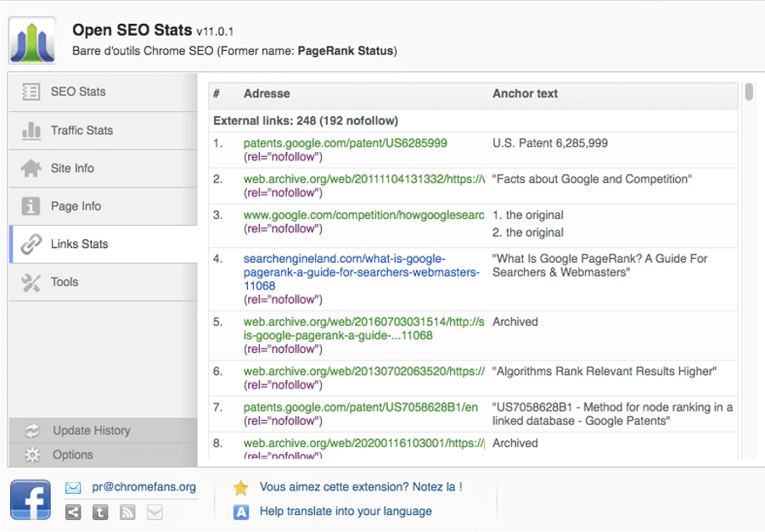Open the www.google.com/competition link
765x532 pixels.
click(x=364, y=215)
